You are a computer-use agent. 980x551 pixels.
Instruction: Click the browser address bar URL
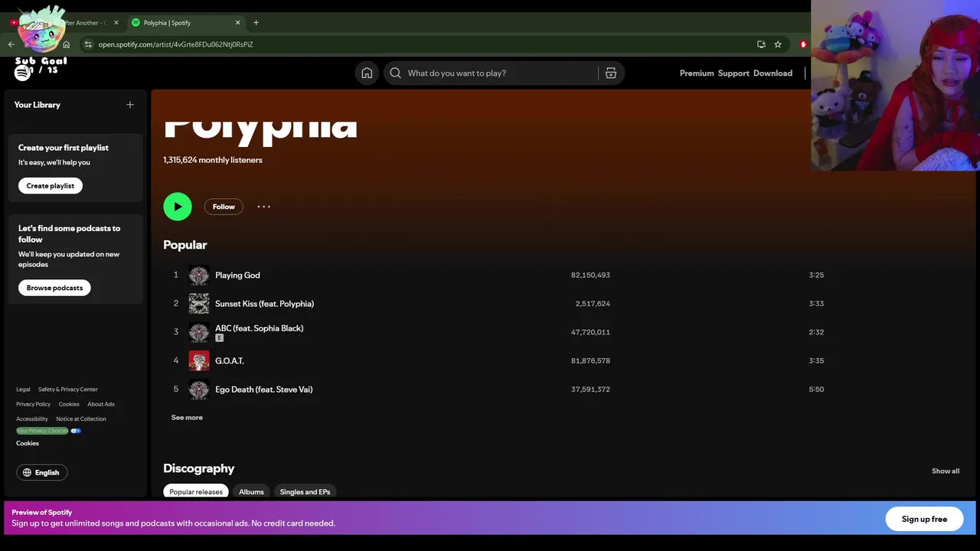point(175,44)
